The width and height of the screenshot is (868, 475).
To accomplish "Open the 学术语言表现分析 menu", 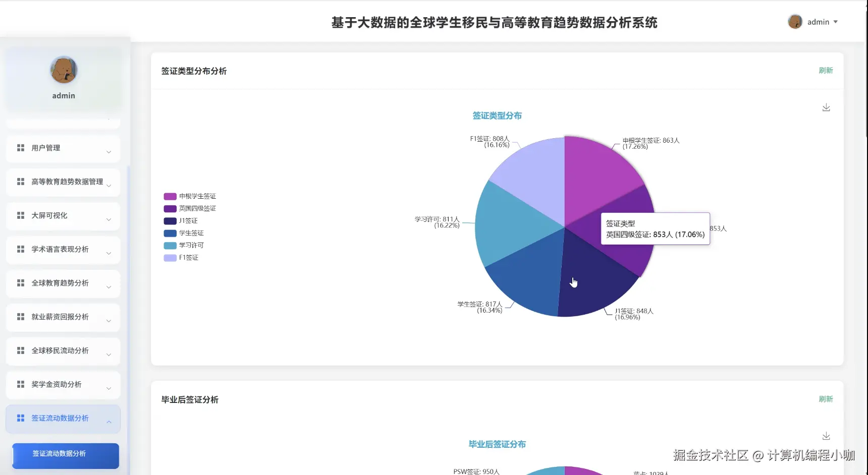I will pyautogui.click(x=63, y=250).
